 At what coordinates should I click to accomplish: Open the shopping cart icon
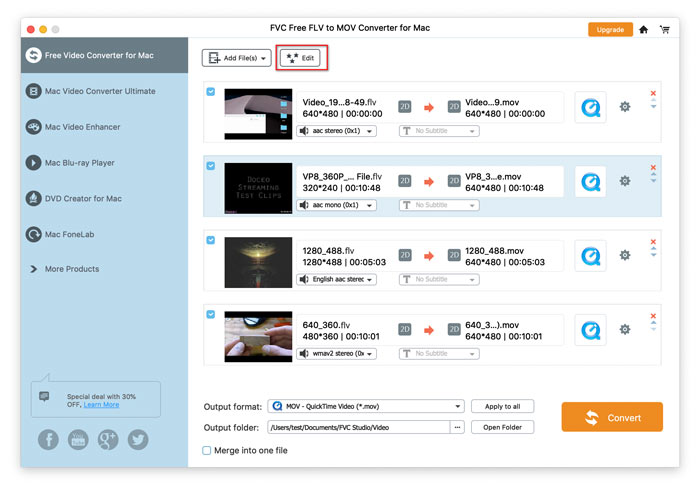[665, 29]
